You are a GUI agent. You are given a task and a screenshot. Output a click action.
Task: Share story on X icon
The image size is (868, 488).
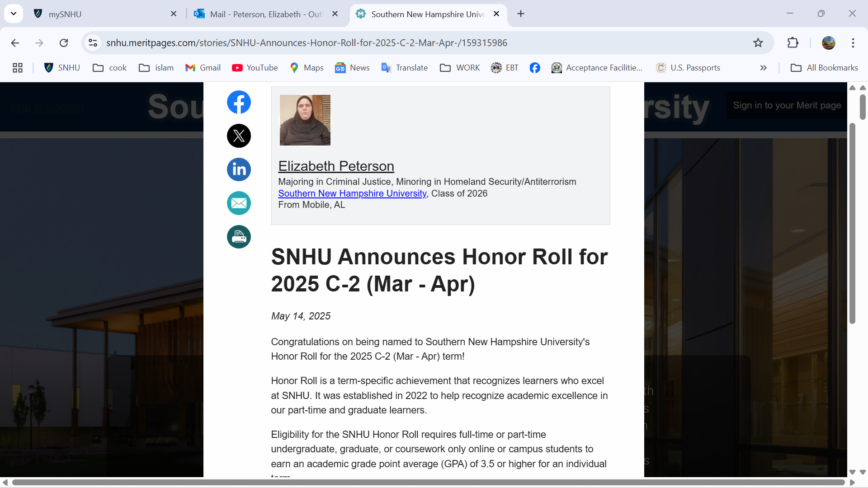pos(239,136)
